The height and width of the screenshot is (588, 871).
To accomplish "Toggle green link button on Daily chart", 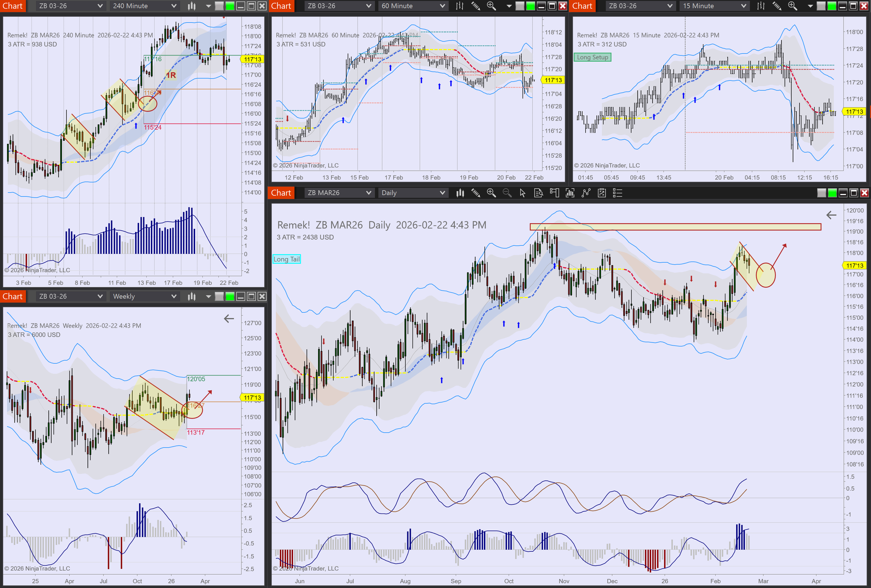I will tap(832, 193).
